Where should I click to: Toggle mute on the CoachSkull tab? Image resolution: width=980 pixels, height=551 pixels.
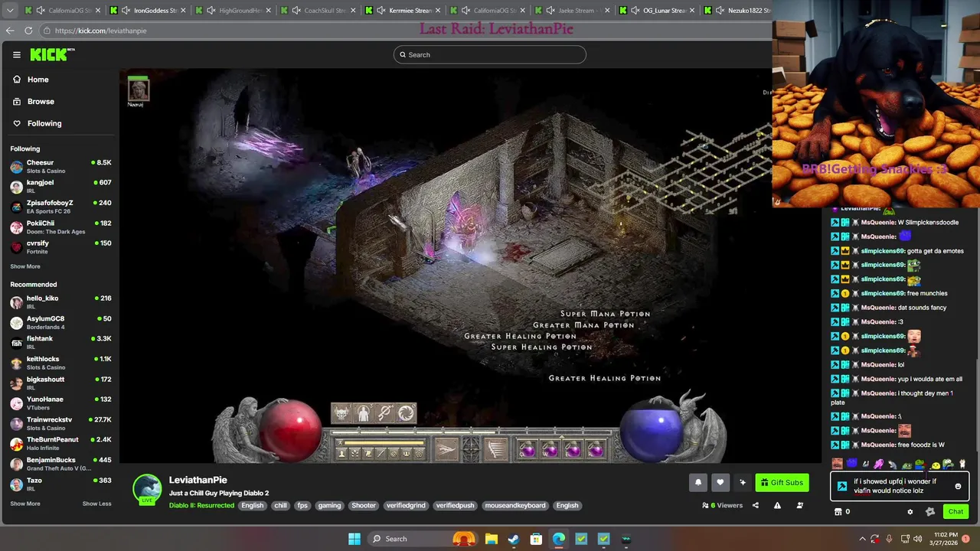296,11
